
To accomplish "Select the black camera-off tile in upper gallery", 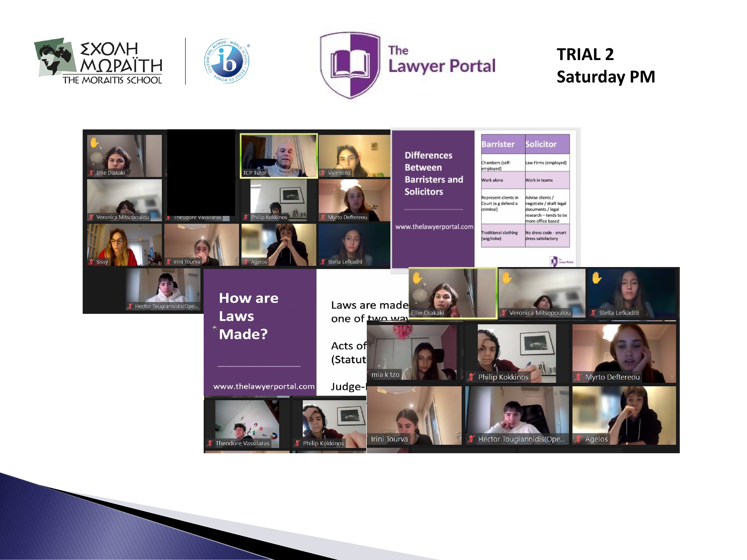I will point(201,172).
